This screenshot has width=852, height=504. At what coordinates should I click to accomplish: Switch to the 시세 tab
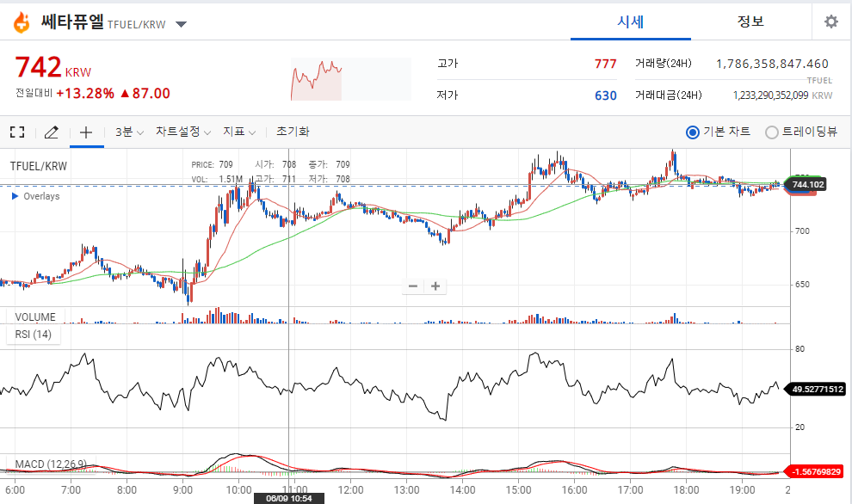(630, 22)
